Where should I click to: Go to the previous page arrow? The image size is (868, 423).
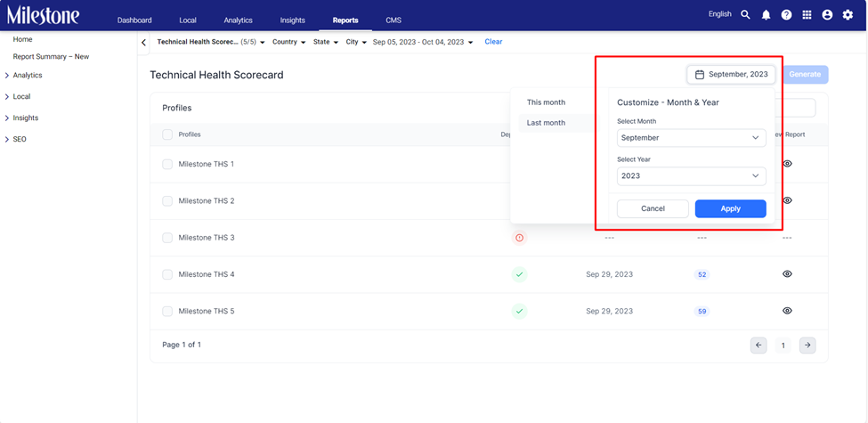click(x=758, y=346)
